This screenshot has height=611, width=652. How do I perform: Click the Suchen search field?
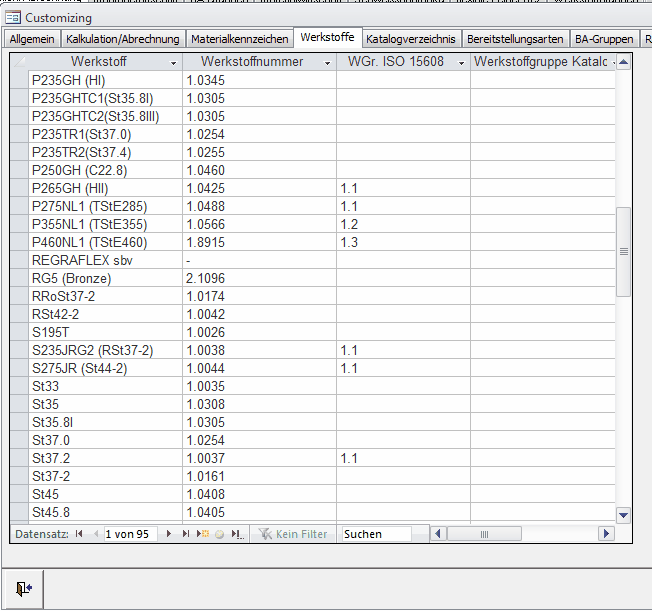[x=375, y=534]
